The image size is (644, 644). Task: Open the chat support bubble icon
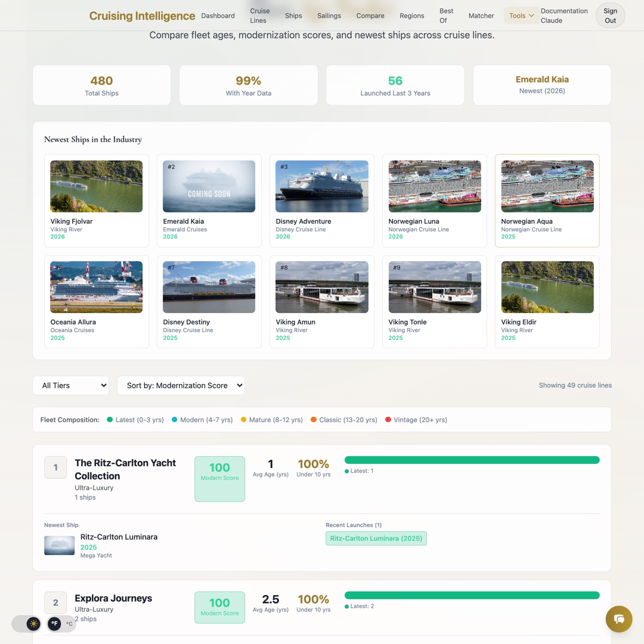click(x=618, y=618)
